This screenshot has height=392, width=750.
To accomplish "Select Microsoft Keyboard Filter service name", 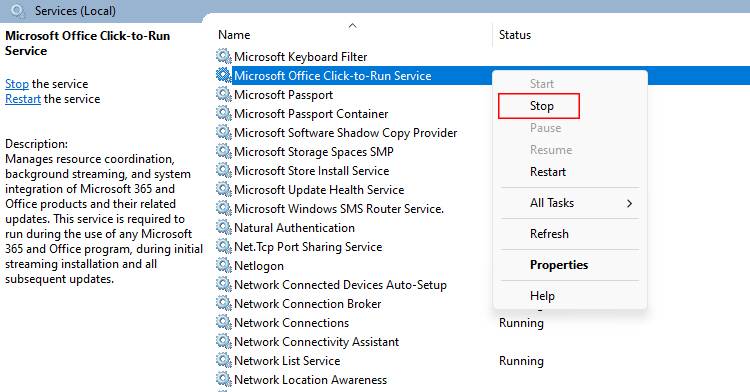I will coord(300,56).
